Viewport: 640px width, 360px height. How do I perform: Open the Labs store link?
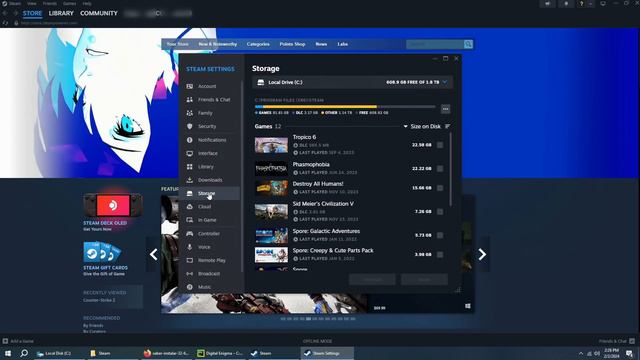[x=342, y=44]
